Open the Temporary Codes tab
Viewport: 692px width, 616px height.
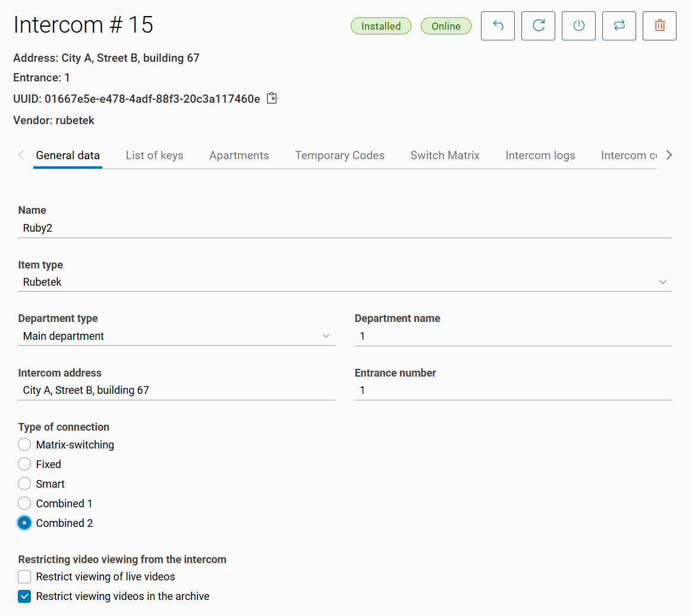pyautogui.click(x=339, y=156)
